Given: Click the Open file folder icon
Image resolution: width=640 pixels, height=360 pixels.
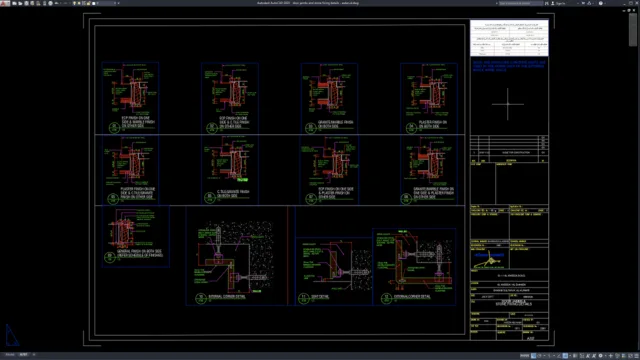Looking at the screenshot, I should [x=20, y=3].
